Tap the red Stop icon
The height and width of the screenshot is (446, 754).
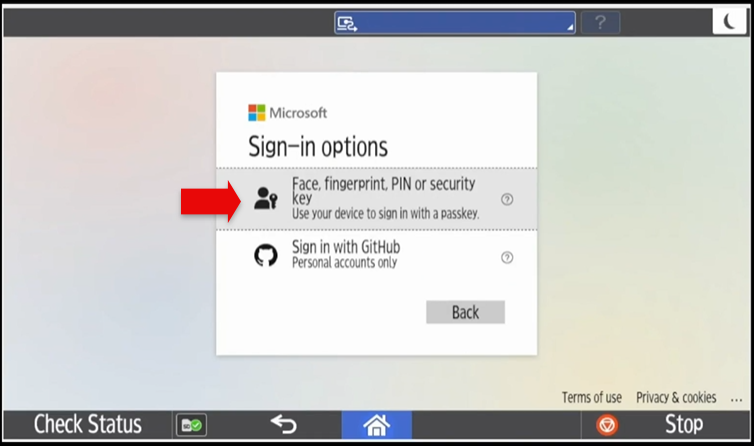[607, 425]
